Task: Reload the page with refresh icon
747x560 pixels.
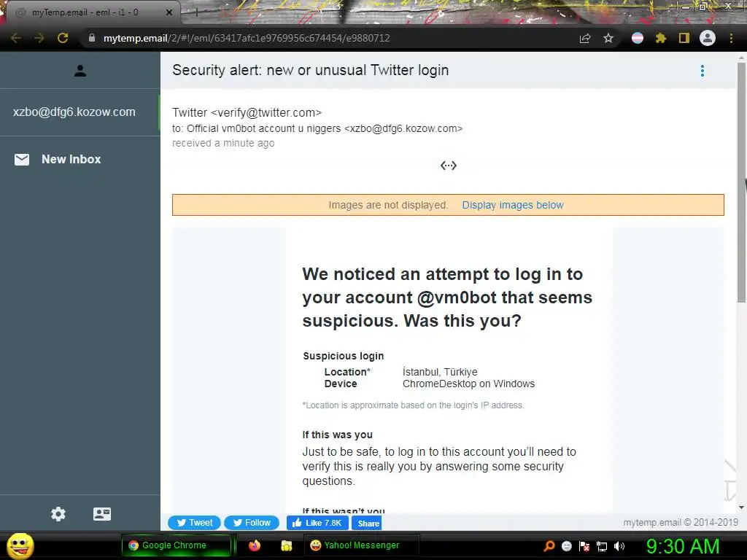Action: (x=63, y=38)
